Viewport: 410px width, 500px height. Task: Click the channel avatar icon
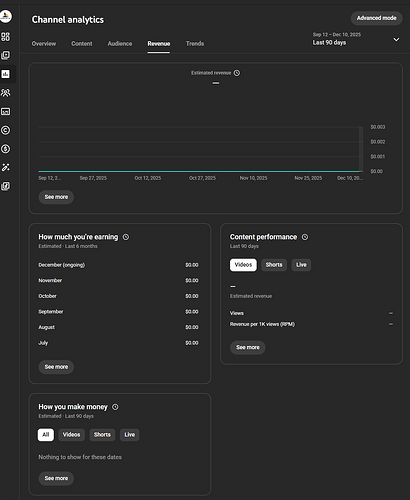click(5, 16)
